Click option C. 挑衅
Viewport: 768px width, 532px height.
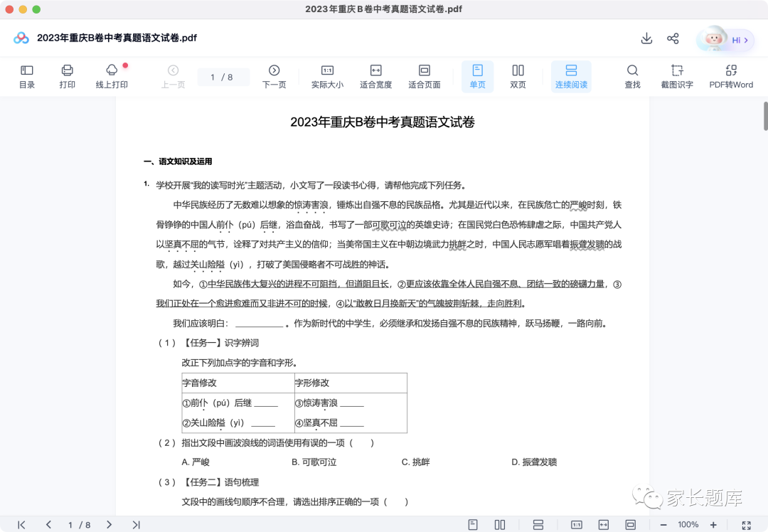point(415,462)
